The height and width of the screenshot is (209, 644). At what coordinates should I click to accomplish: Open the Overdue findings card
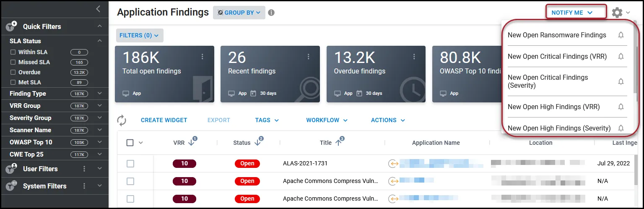376,74
